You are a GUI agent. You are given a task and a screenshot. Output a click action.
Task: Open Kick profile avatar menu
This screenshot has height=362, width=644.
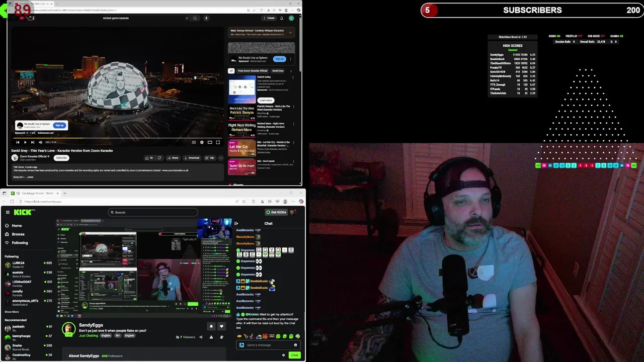pos(293,212)
